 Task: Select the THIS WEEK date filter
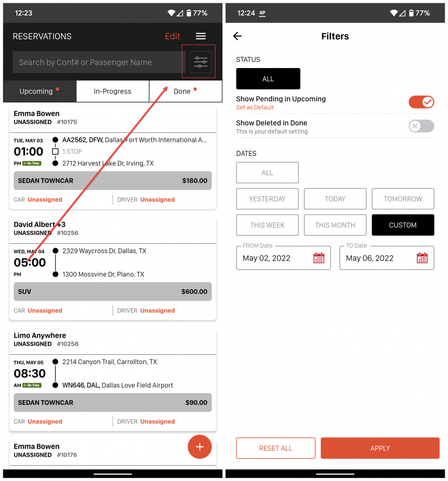coord(267,225)
